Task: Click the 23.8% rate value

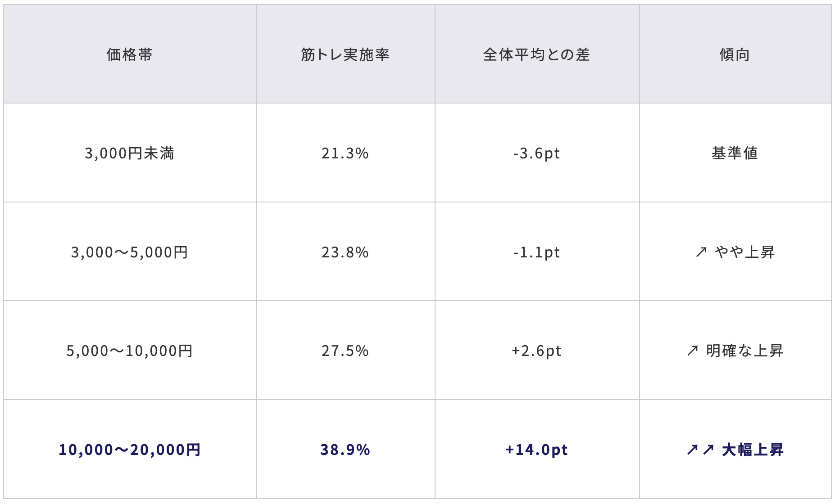Action: [x=345, y=252]
